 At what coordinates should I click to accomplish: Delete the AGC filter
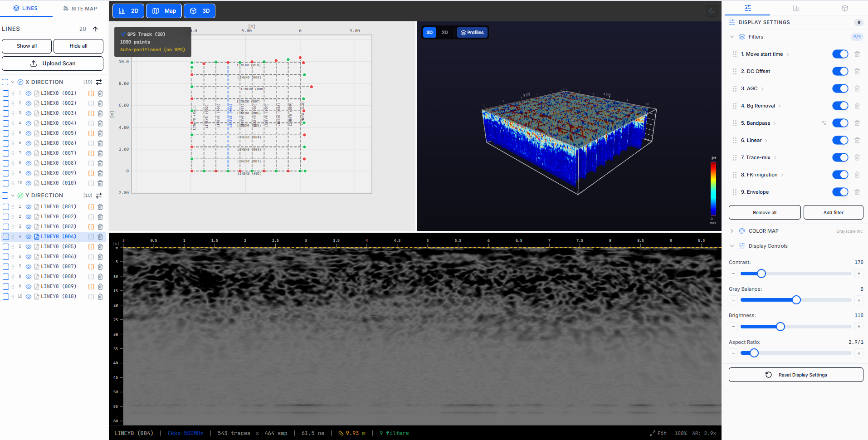point(857,88)
